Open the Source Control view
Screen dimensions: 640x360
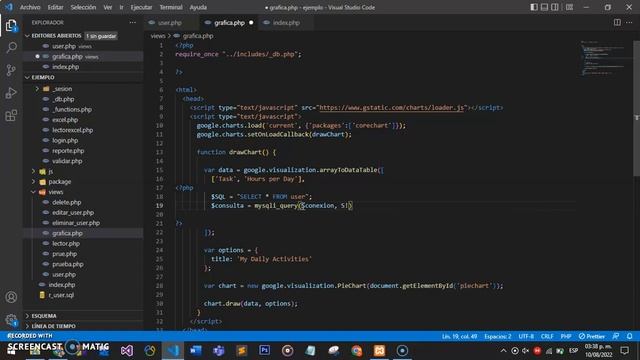coord(11,70)
